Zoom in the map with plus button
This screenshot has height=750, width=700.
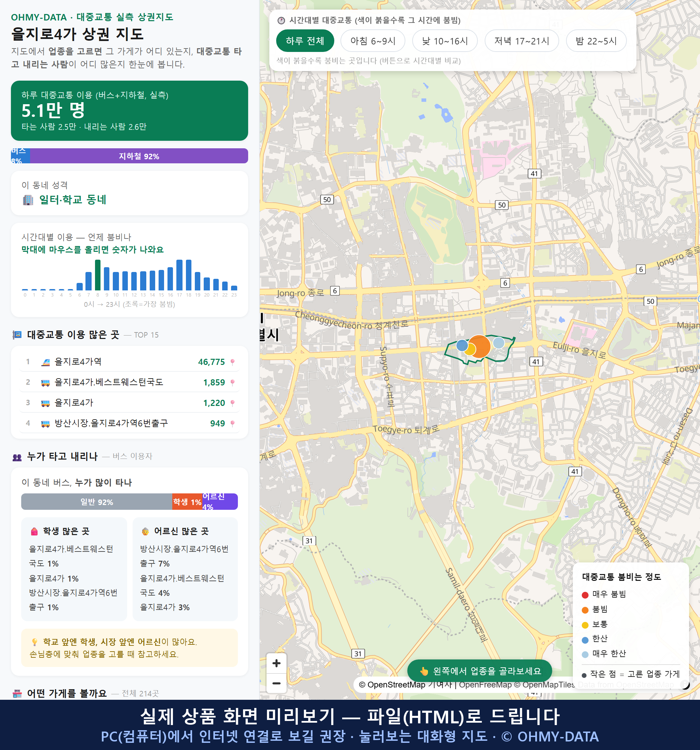point(277,663)
